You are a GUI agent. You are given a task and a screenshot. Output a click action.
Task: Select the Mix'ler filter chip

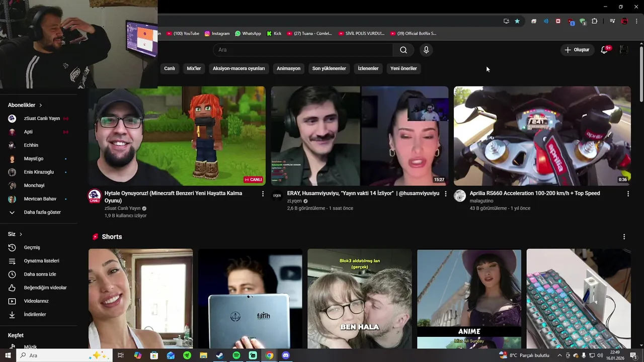coord(194,68)
